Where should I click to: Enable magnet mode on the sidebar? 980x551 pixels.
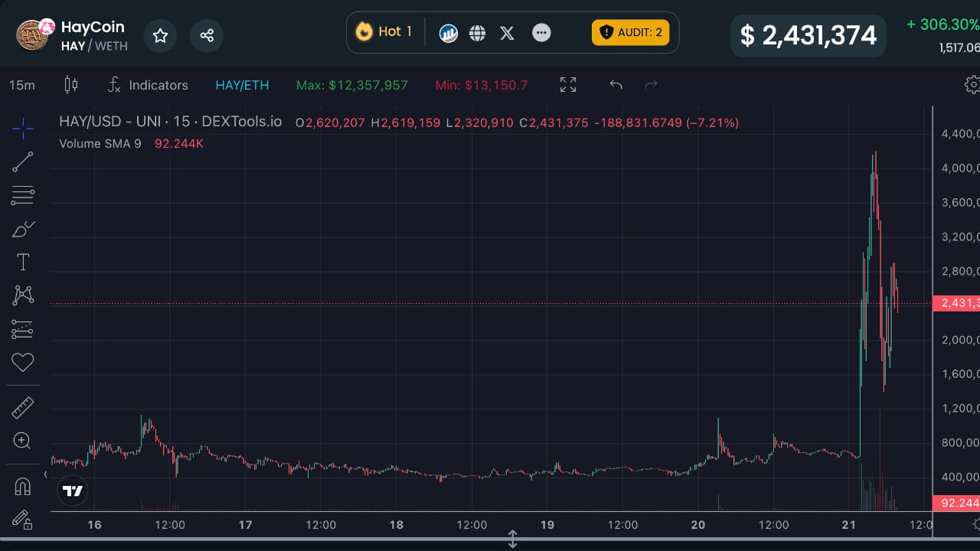pyautogui.click(x=23, y=486)
